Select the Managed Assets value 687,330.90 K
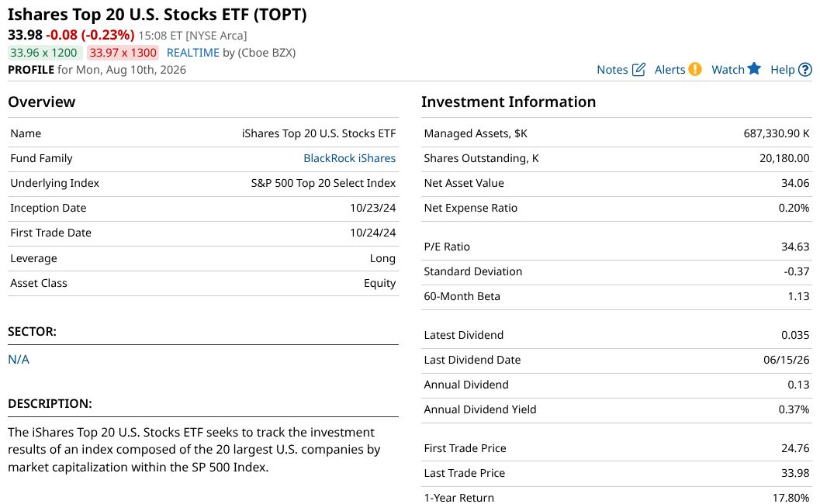The image size is (820, 504). pyautogui.click(x=776, y=134)
